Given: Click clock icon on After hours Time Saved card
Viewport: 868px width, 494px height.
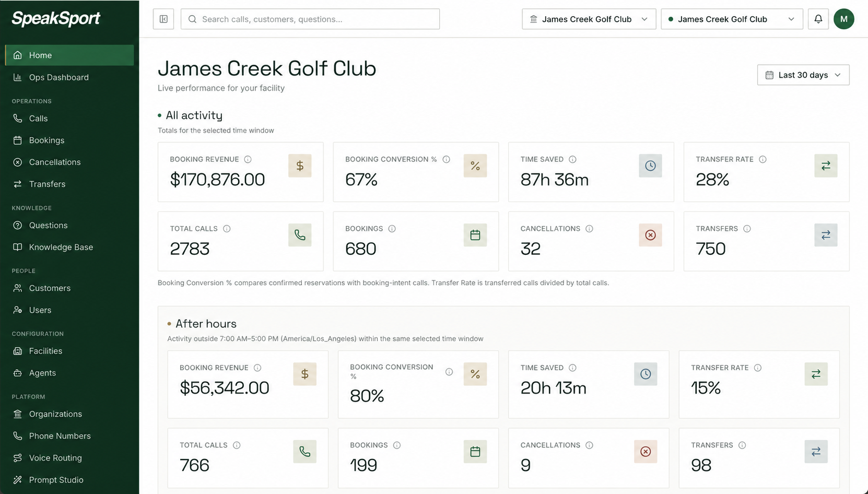Looking at the screenshot, I should tap(646, 374).
